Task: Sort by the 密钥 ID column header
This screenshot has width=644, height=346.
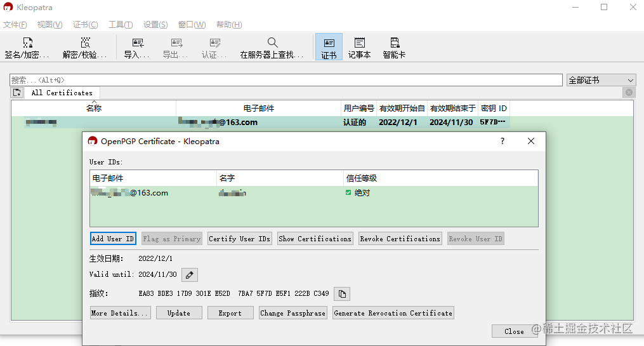Action: (494, 109)
